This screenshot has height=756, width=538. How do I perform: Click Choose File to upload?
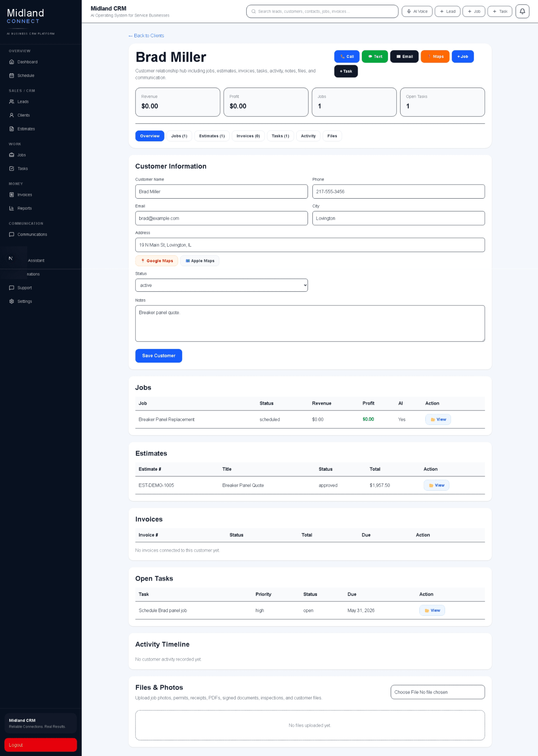pos(438,692)
